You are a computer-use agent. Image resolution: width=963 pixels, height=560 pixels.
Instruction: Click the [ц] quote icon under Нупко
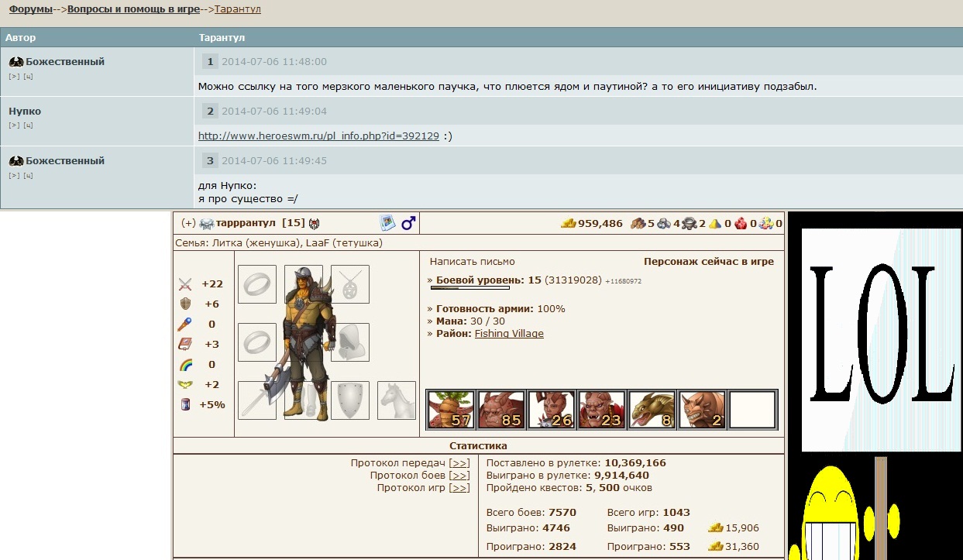click(x=28, y=125)
